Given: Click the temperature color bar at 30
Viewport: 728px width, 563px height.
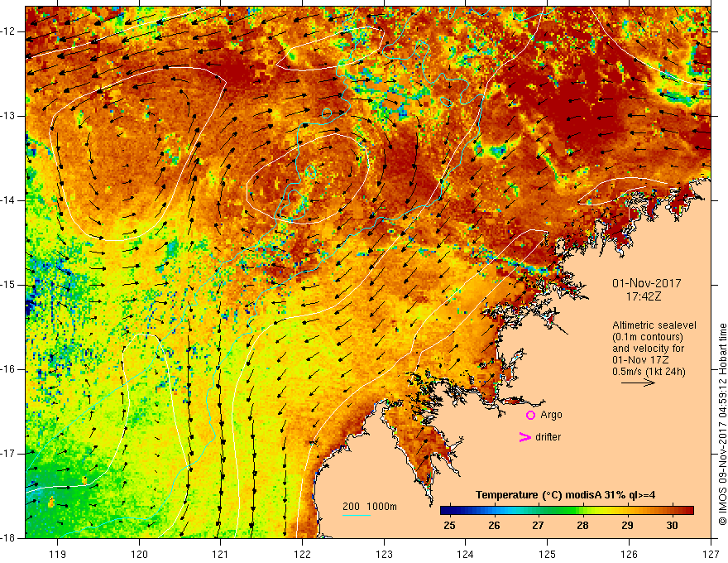Looking at the screenshot, I should [x=672, y=511].
